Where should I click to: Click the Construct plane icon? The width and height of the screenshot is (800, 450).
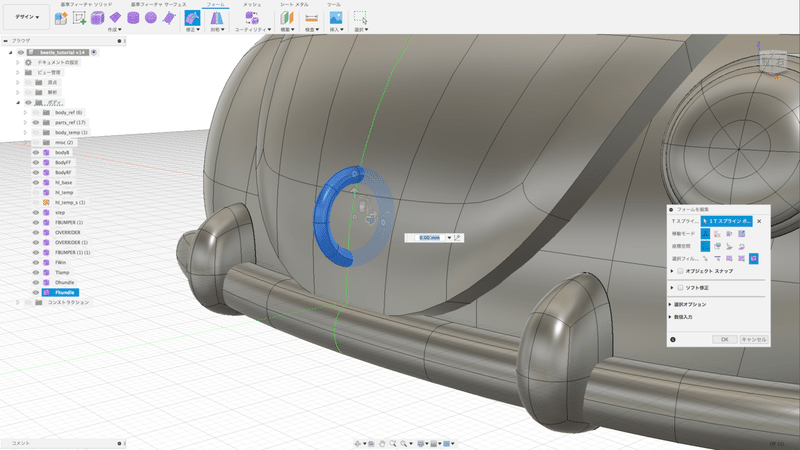[x=287, y=18]
